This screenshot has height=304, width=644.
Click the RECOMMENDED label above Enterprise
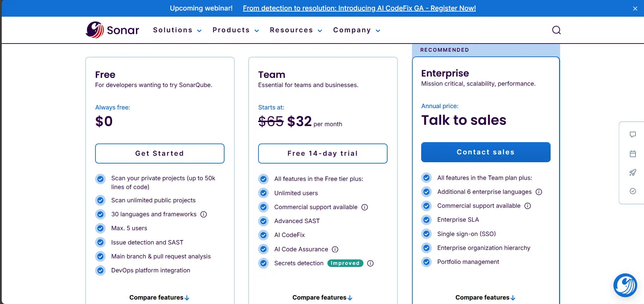[445, 50]
